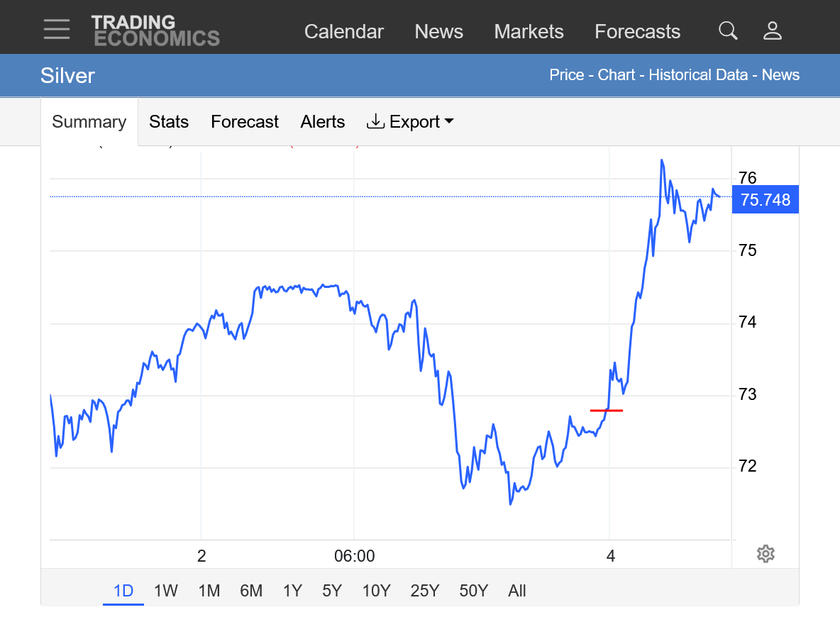Click the search magnifier icon
This screenshot has width=840, height=639.
point(728,30)
